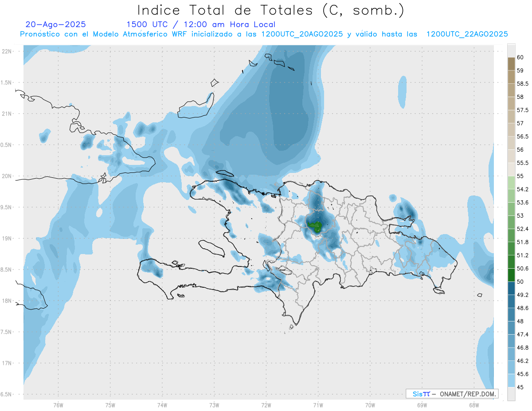This screenshot has height=411, width=532.
Task: Pick the pale green swatch between 54.2 and 55
Action: [511, 183]
